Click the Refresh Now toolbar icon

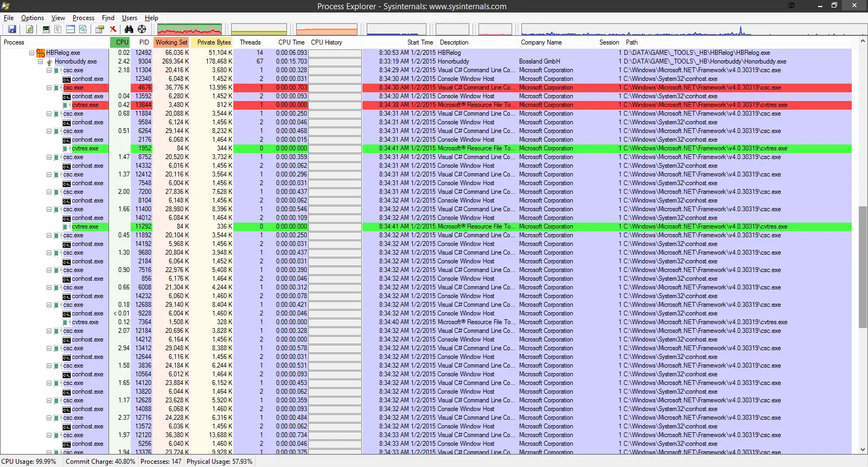(x=30, y=29)
